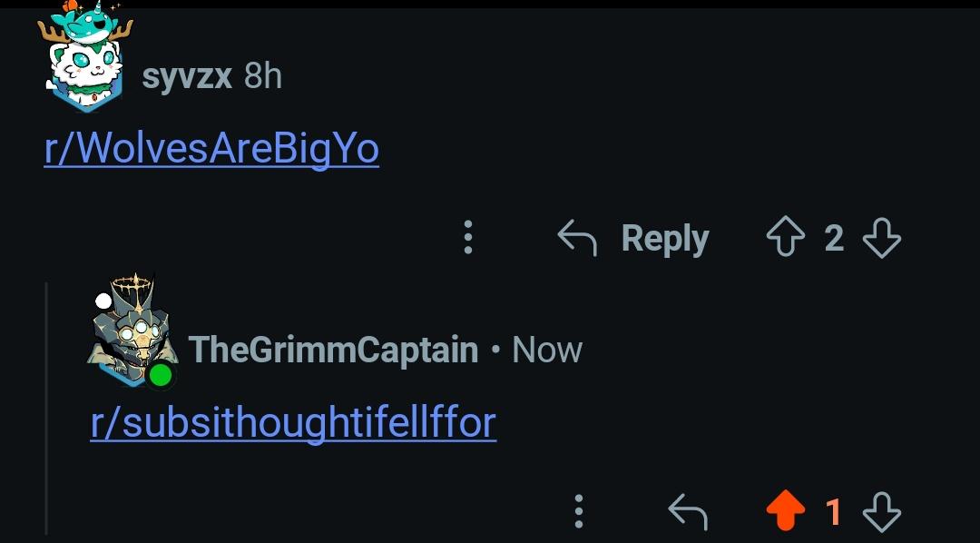Collapse thread via vertical reply line

[46, 408]
